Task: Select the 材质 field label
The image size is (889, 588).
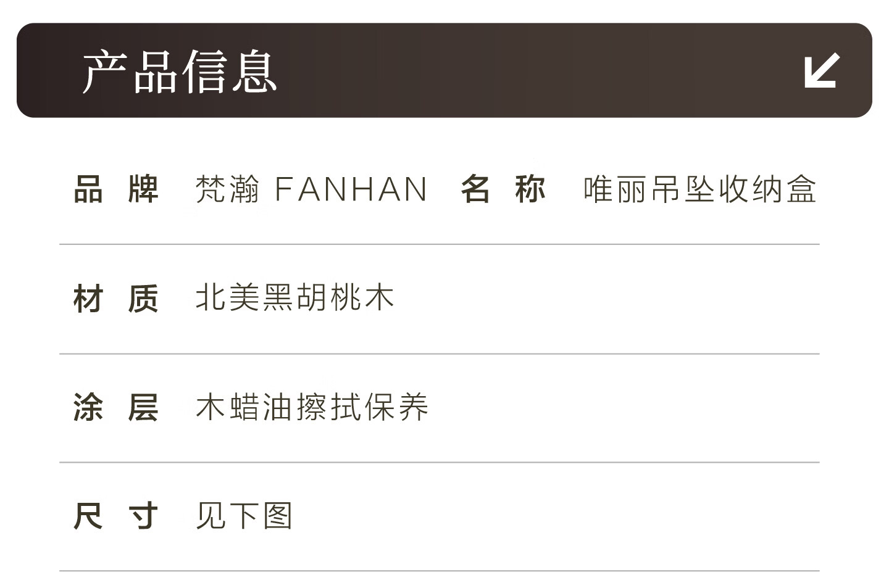Action: (116, 299)
